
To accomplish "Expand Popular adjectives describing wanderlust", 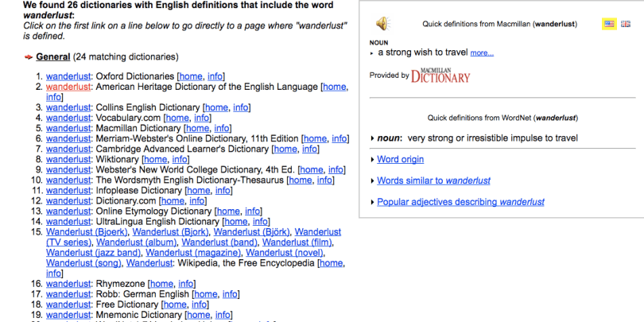I will tap(460, 202).
